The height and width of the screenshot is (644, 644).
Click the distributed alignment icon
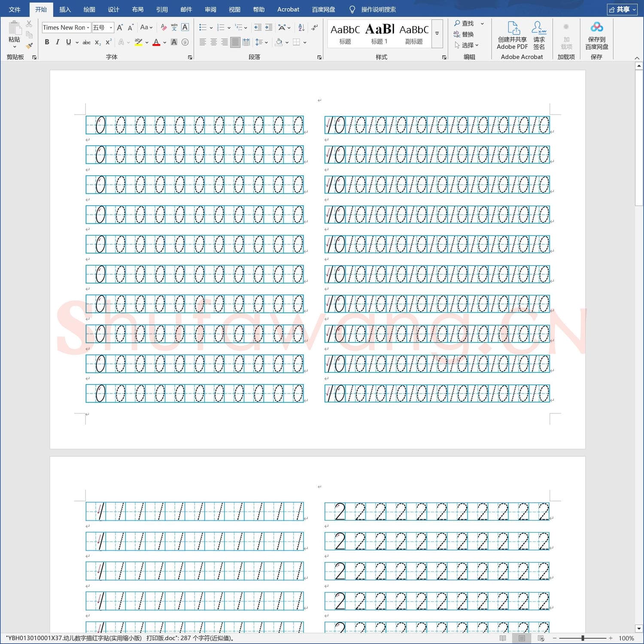pyautogui.click(x=246, y=42)
